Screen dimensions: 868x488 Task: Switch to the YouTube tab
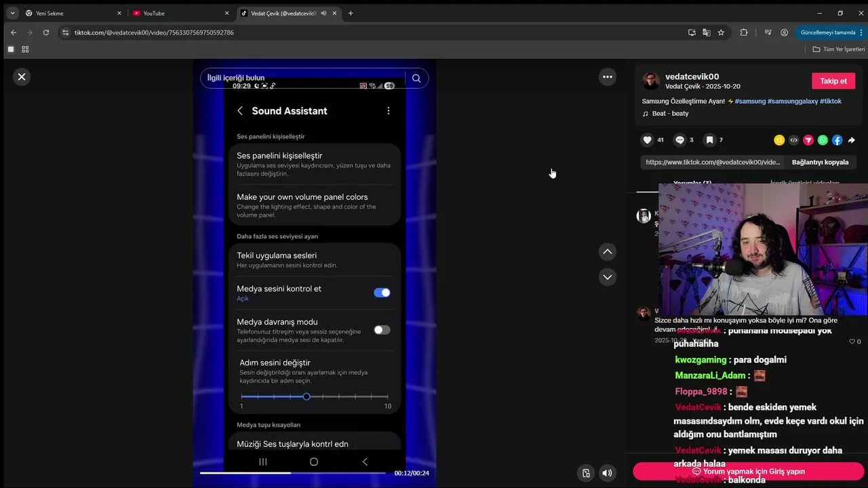(180, 13)
